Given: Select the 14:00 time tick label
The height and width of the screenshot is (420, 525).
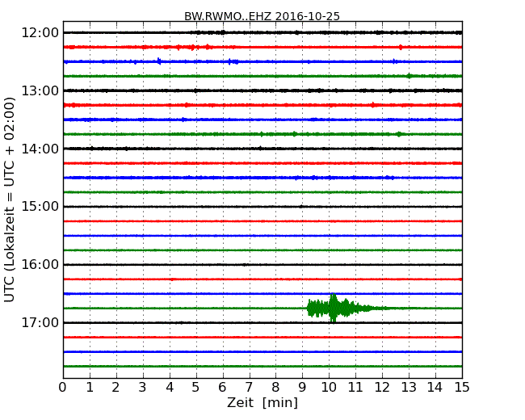Looking at the screenshot, I should click(40, 149).
